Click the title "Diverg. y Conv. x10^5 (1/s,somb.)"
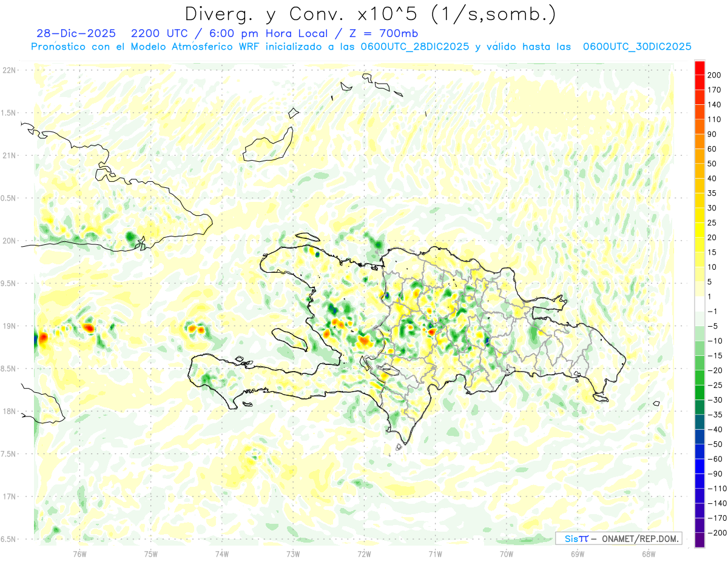This screenshot has width=728, height=562. point(371,14)
